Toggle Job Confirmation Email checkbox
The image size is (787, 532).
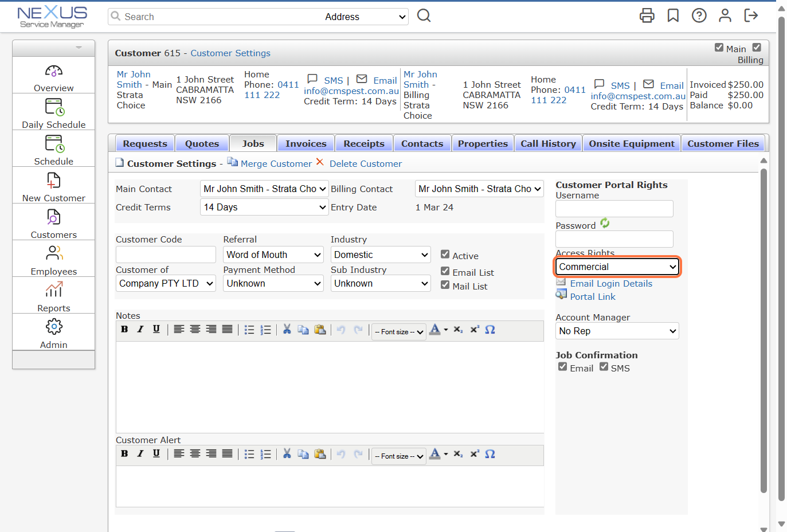coord(562,366)
